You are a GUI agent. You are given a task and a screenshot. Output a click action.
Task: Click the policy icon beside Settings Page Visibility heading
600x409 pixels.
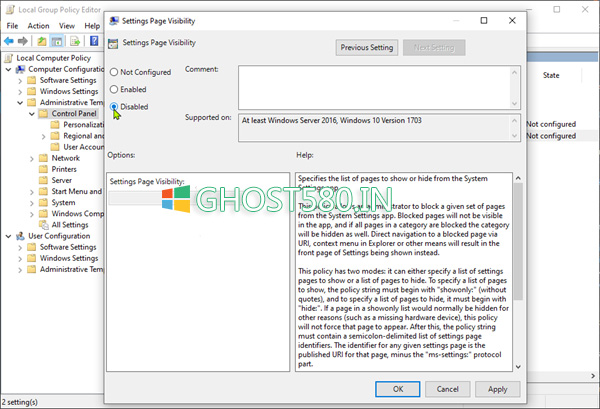113,43
